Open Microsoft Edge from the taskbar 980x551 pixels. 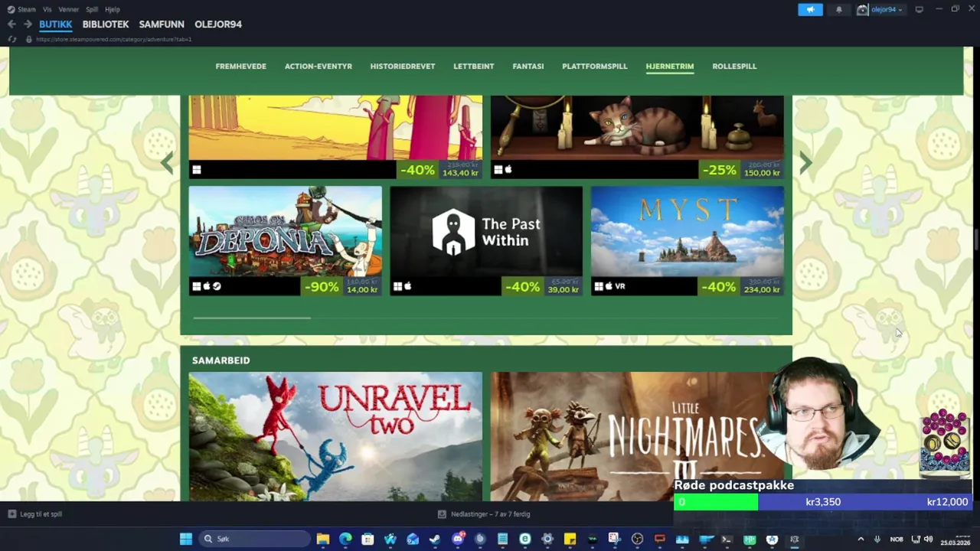(x=345, y=539)
